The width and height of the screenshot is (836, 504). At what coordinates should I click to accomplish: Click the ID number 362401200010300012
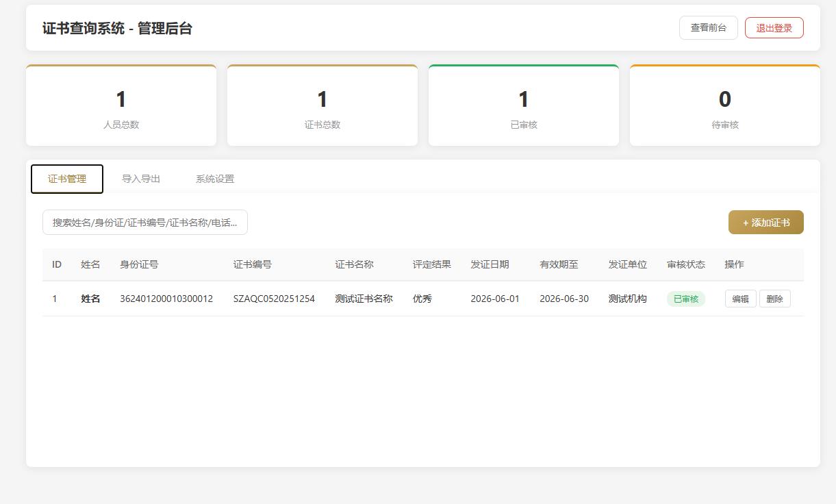pyautogui.click(x=166, y=299)
